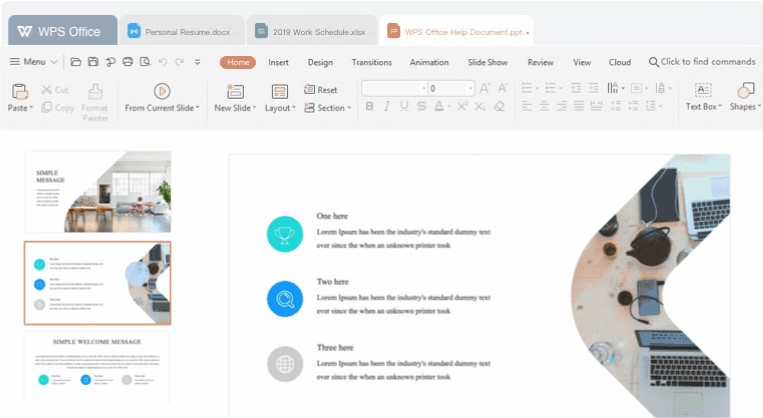Switch to the Design ribbon tab

(320, 62)
